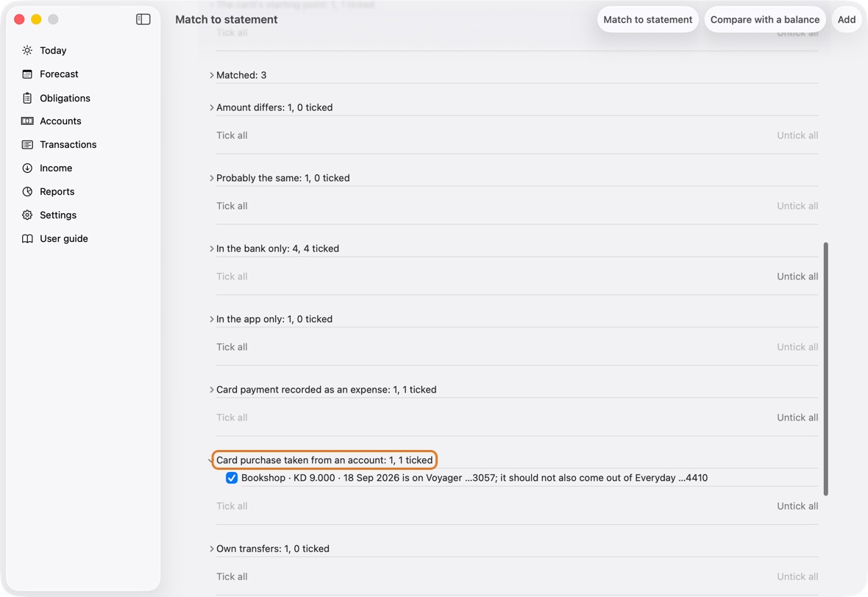Click Compare with a balance button
Viewport: 868px width, 597px height.
click(765, 19)
